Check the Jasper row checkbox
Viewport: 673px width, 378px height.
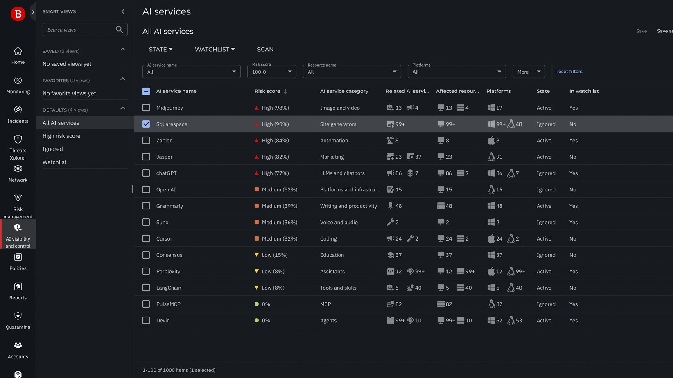(x=146, y=157)
